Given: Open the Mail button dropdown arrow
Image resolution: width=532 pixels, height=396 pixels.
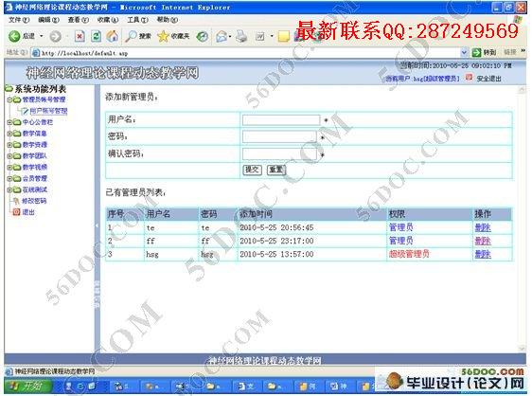Looking at the screenshot, I should point(230,36).
